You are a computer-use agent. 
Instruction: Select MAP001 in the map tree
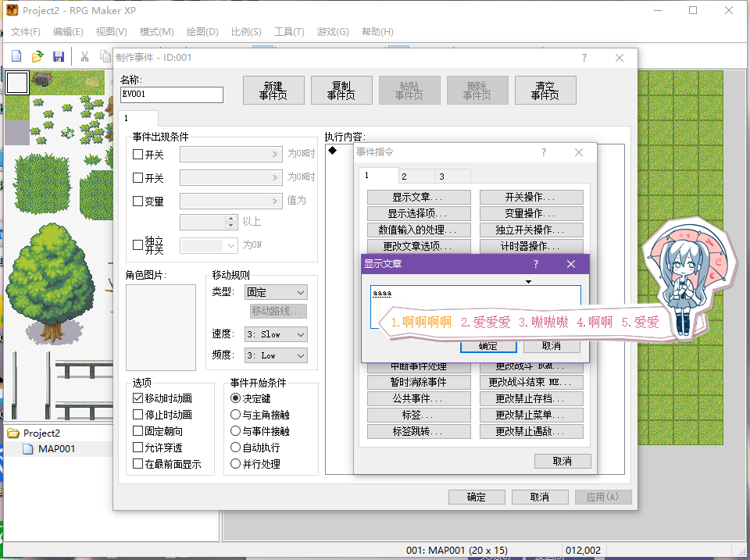(x=56, y=449)
